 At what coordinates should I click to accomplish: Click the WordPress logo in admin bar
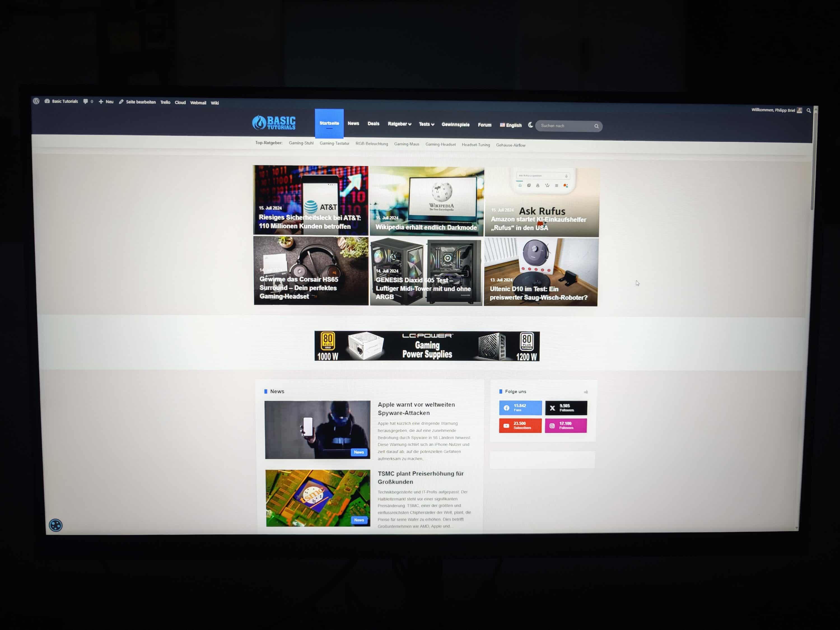(x=36, y=101)
